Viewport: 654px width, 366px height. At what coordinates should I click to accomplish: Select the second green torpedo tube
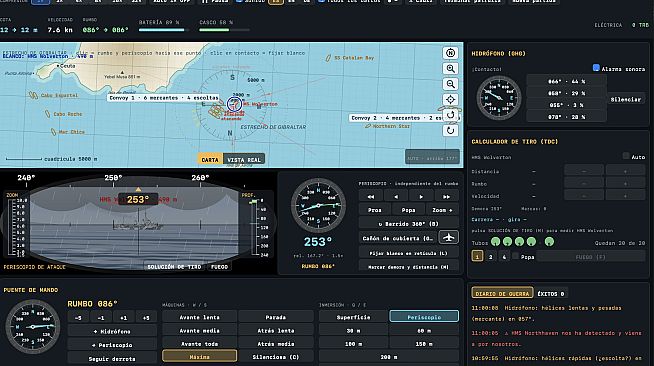507,241
